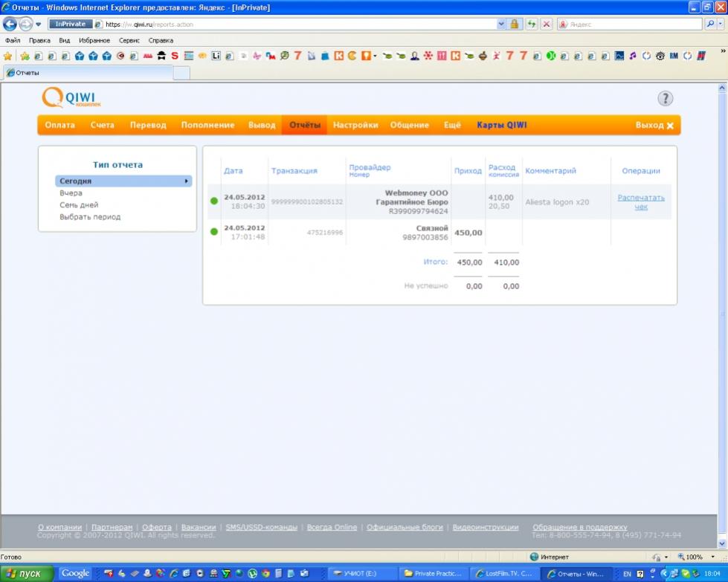Viewport: 728px width, 582px height.
Task: Open the address bar dropdown arrow
Action: coord(500,24)
